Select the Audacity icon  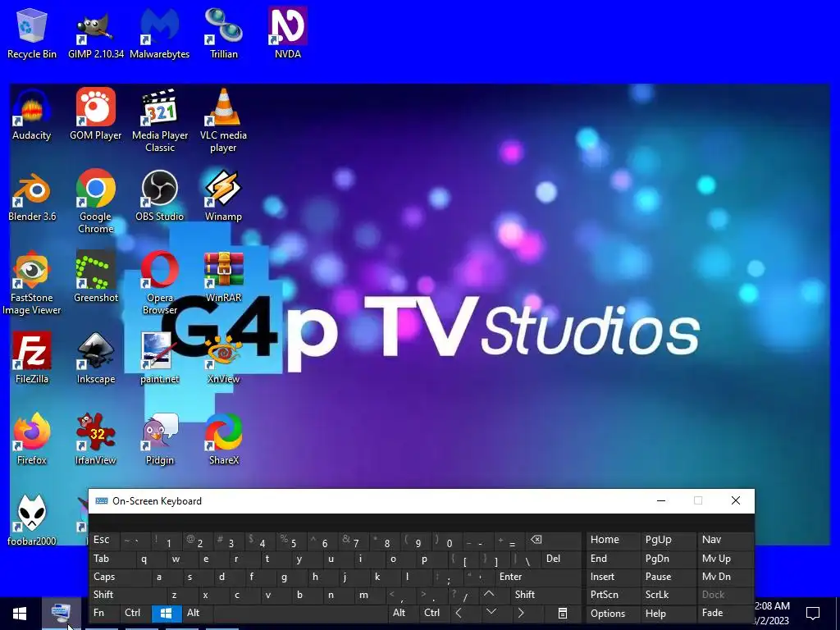coord(32,115)
